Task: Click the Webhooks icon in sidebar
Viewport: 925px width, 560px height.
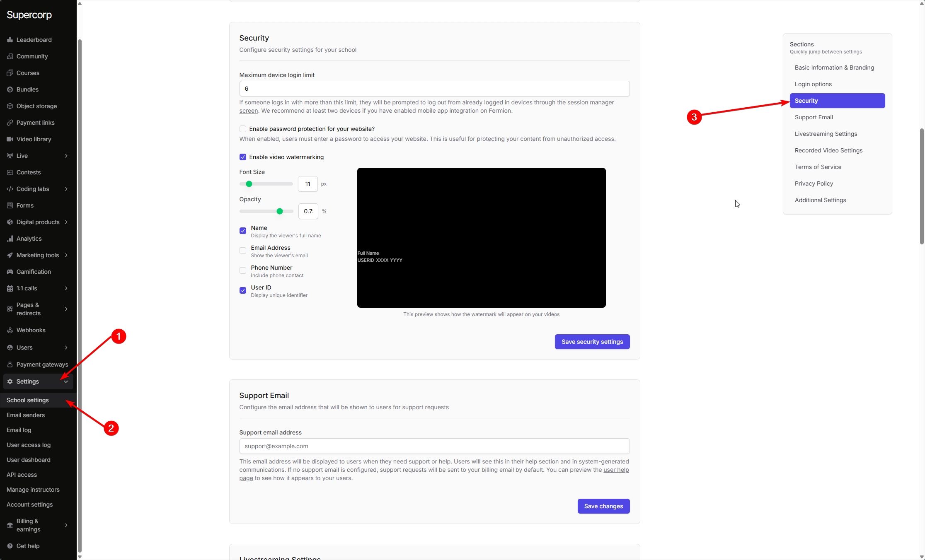Action: pyautogui.click(x=10, y=330)
